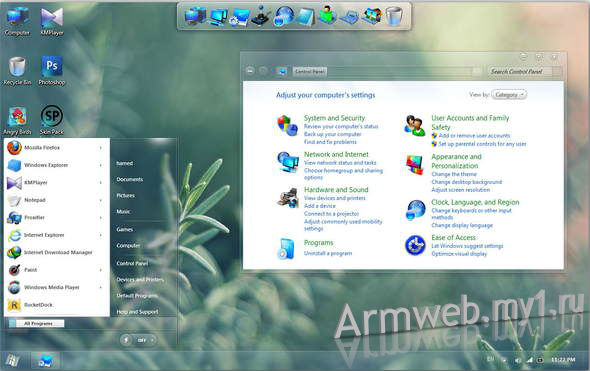Viewport: 590px width, 371px height.
Task: Click Optimize visual display link
Action: point(459,254)
